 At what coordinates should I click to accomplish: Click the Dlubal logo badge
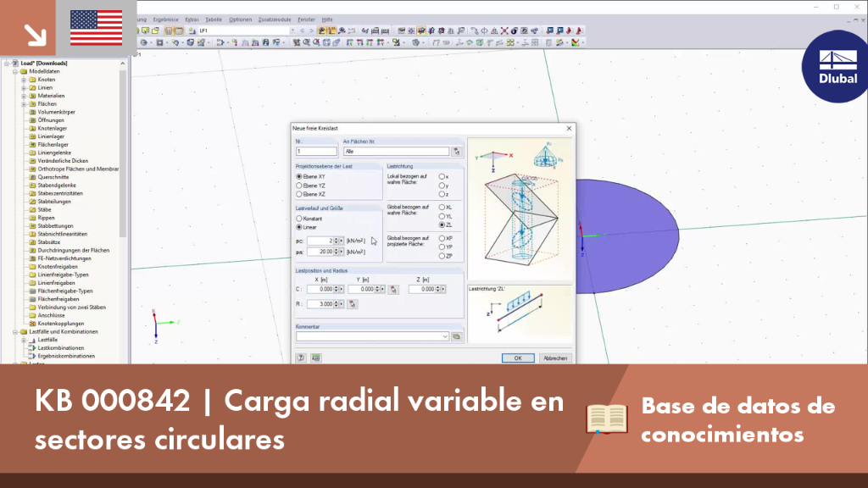(x=836, y=67)
